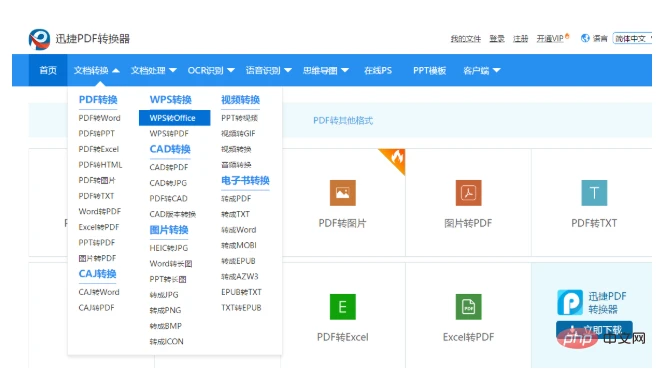Open the PDF转图片 orange image icon
Screen dimensions: 656x371
tap(343, 193)
